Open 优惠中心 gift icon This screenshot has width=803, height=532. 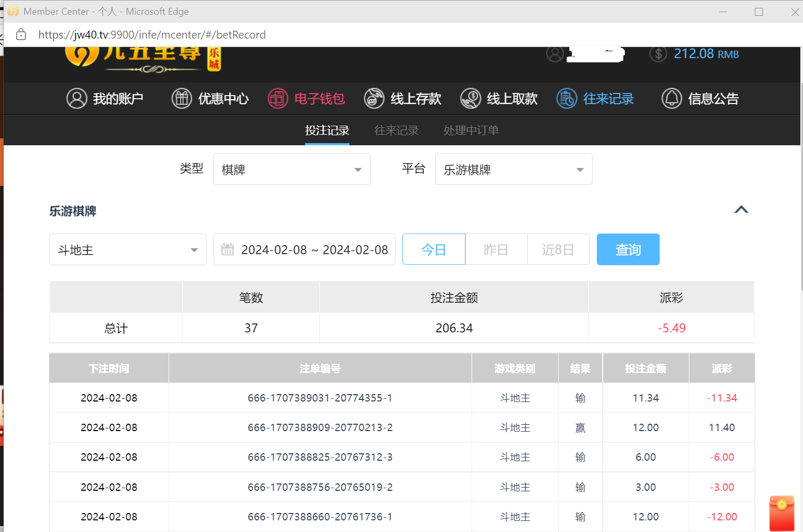(181, 99)
